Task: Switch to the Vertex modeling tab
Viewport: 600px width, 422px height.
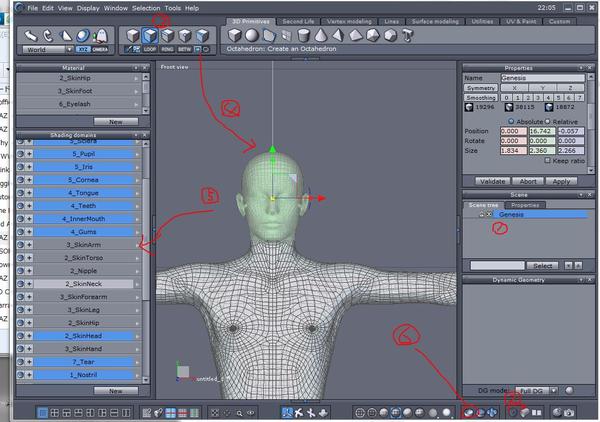Action: point(349,21)
